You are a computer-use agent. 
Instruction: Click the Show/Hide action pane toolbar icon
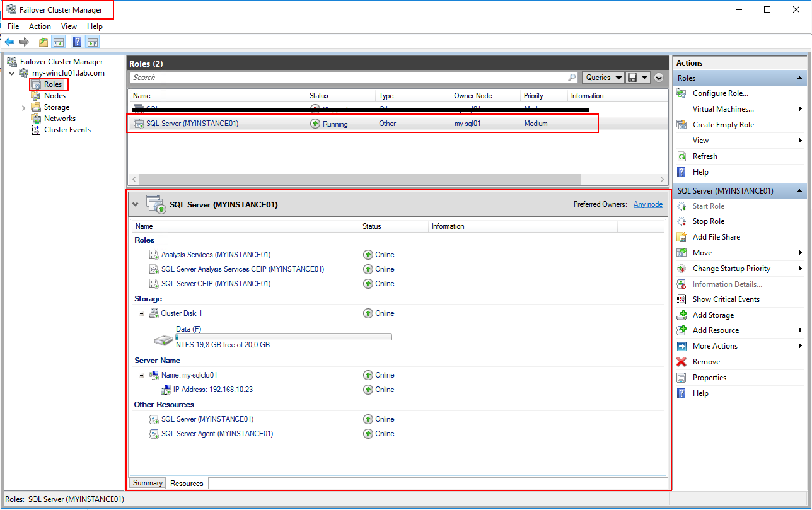coord(92,42)
